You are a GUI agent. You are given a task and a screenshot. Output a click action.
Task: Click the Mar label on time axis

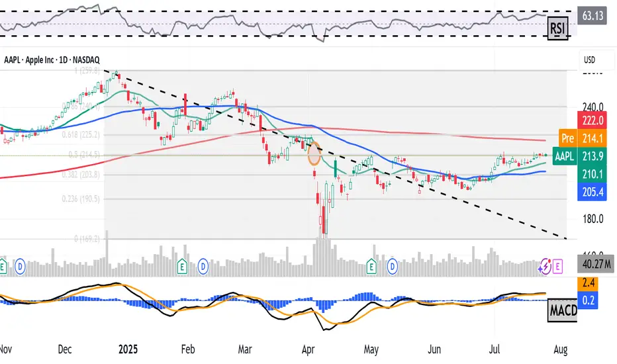pyautogui.click(x=245, y=349)
